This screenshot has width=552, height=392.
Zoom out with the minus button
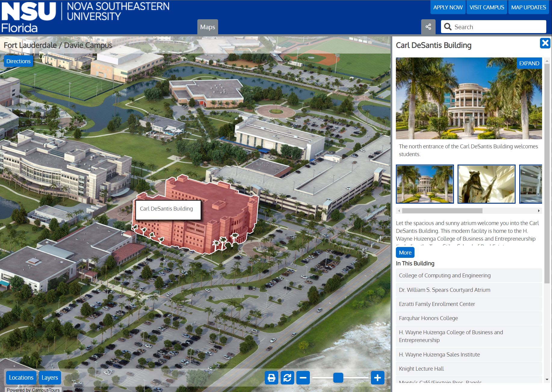[303, 378]
